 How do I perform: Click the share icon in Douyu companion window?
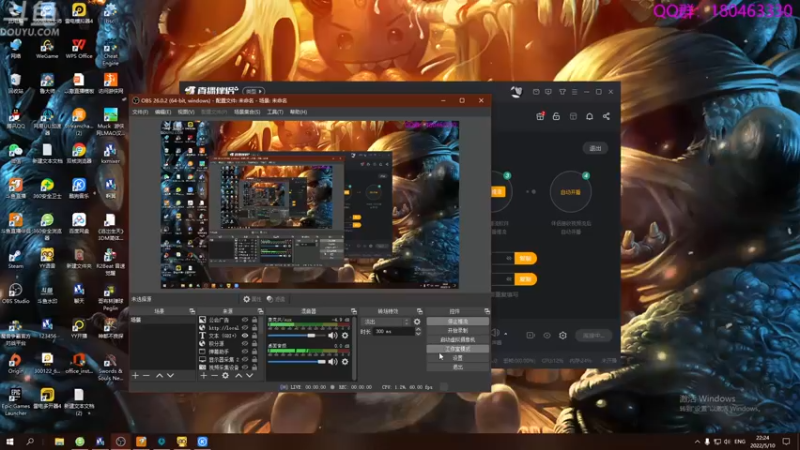click(x=606, y=116)
